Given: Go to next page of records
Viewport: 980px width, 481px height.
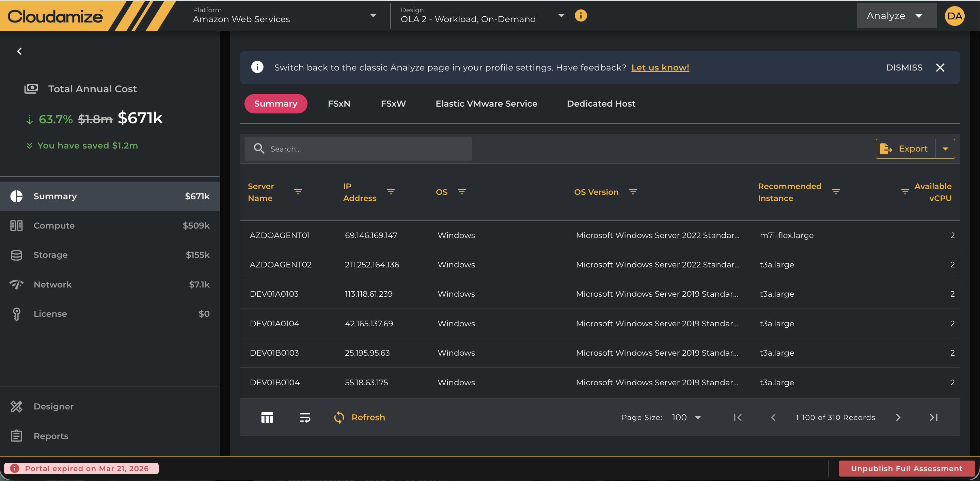Looking at the screenshot, I should (898, 417).
